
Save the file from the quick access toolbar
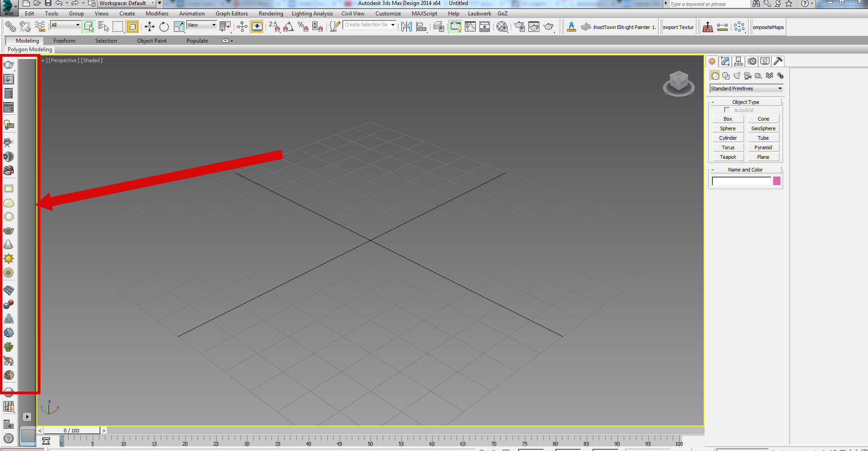pos(48,3)
